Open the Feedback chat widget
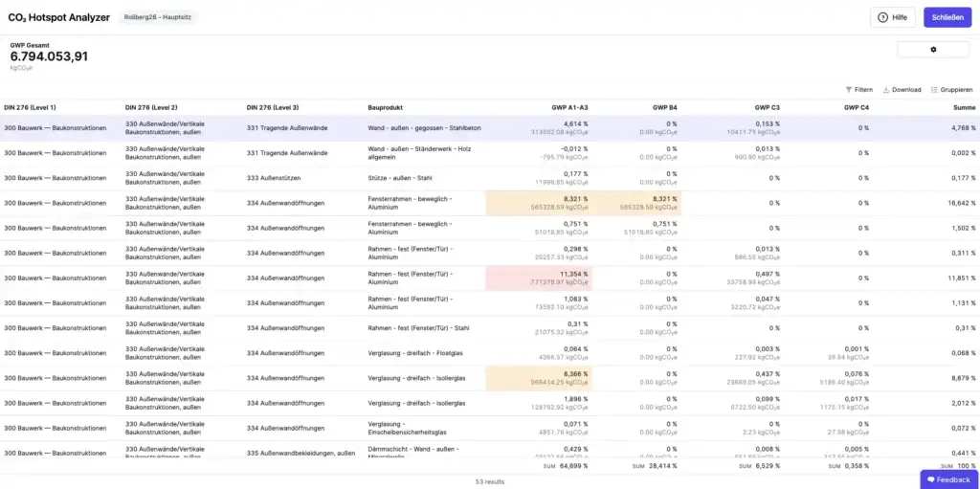Viewport: 980px width, 489px height. 949,479
